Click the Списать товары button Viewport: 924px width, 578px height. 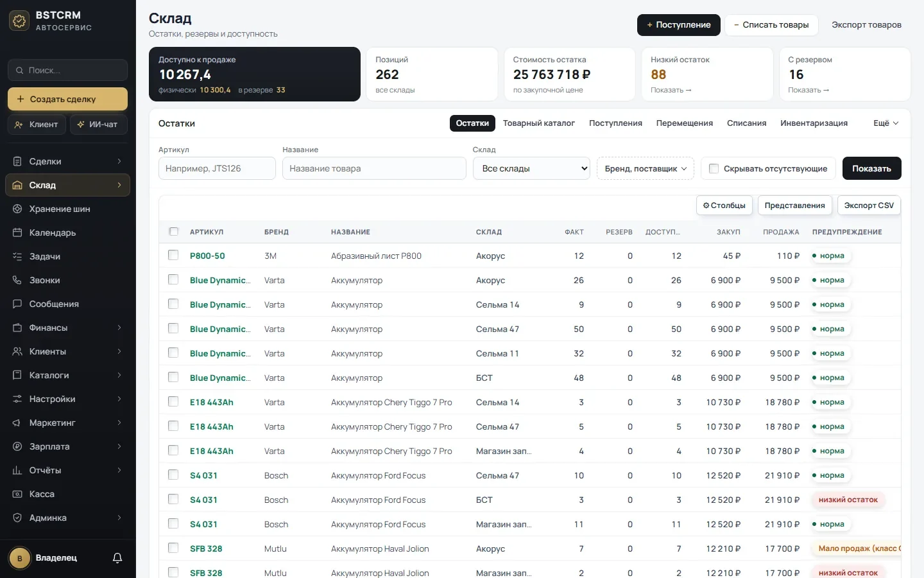click(x=772, y=25)
